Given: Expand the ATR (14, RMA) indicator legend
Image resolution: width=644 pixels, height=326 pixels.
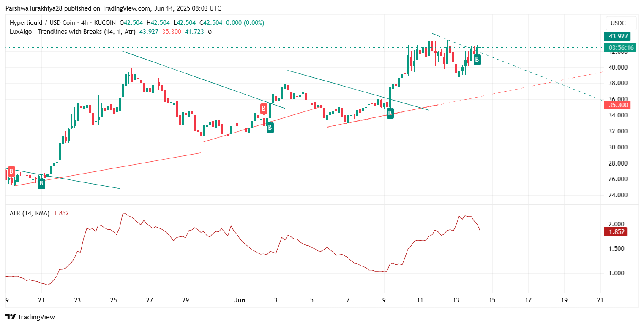Looking at the screenshot, I should [29, 213].
